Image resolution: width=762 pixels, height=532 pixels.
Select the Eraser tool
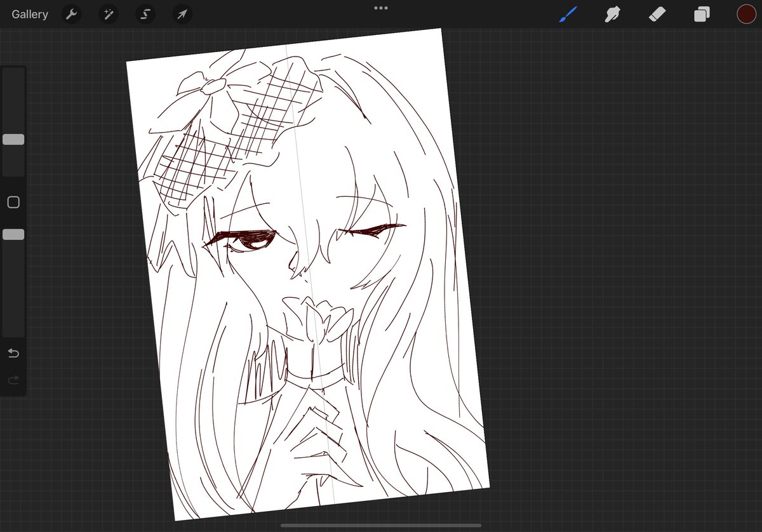[x=657, y=14]
